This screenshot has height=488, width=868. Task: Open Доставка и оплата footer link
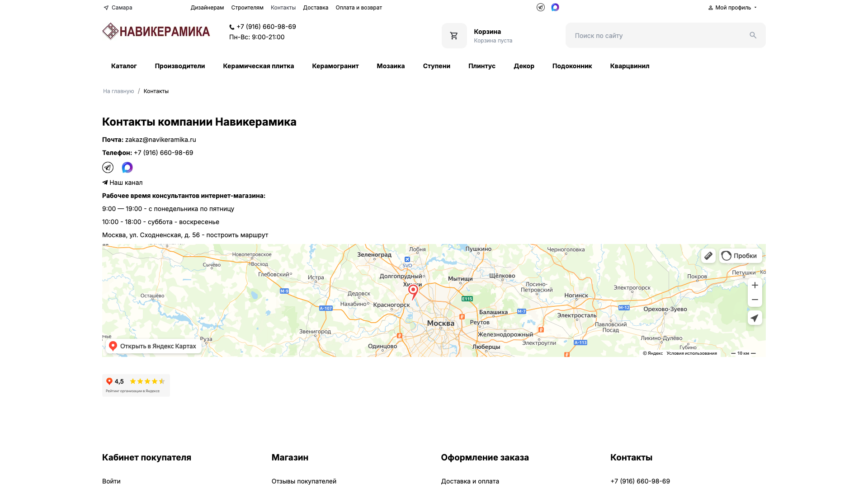(470, 481)
